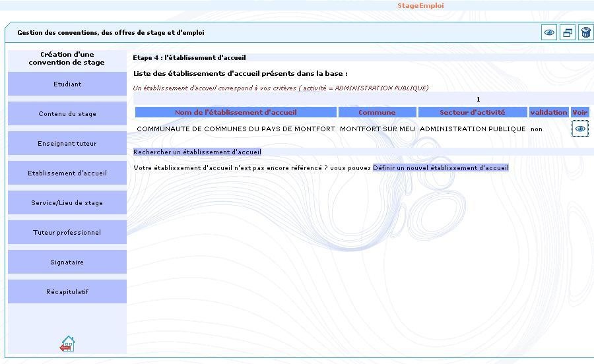
Task: Open the Récapitulatif step
Action: [67, 292]
